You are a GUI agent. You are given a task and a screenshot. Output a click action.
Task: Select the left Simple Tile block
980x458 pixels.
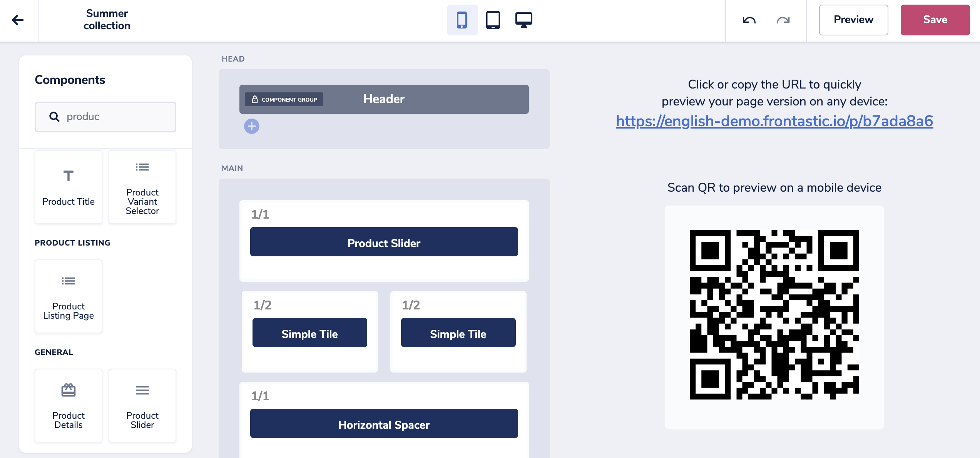[310, 333]
